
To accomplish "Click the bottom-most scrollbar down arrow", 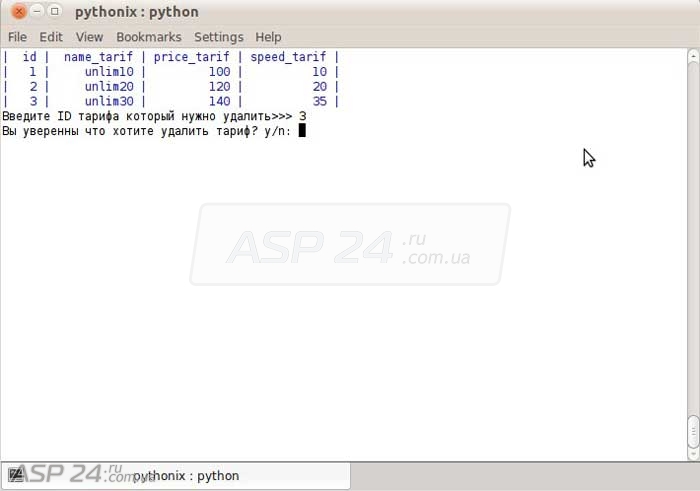I will (x=693, y=453).
